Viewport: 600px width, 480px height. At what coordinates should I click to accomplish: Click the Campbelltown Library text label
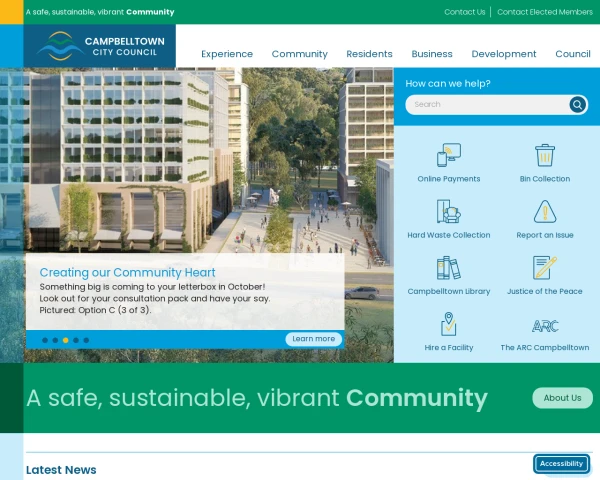(449, 291)
